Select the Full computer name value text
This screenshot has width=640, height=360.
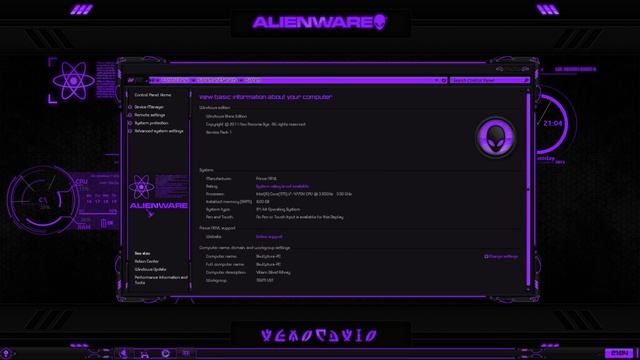pyautogui.click(x=268, y=264)
